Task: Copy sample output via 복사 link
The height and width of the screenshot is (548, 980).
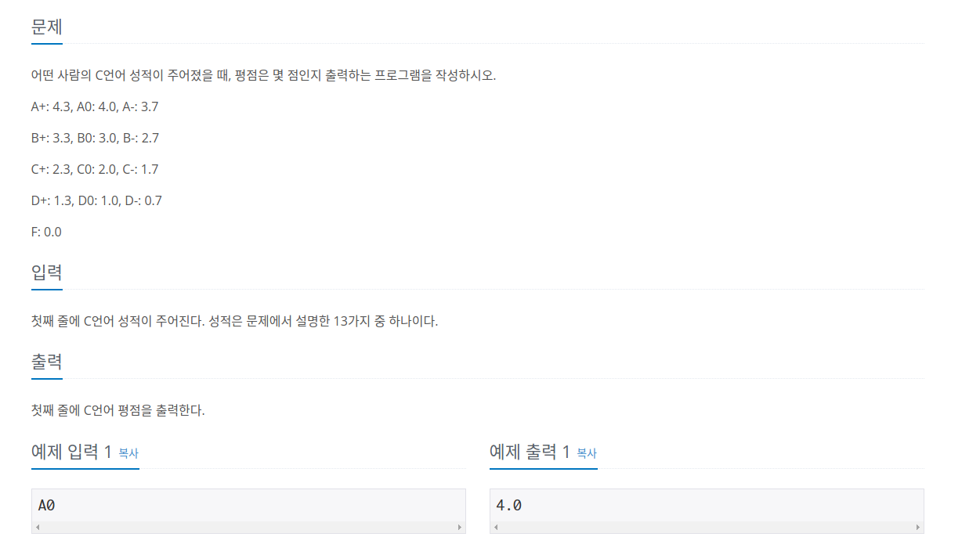Action: click(x=587, y=453)
